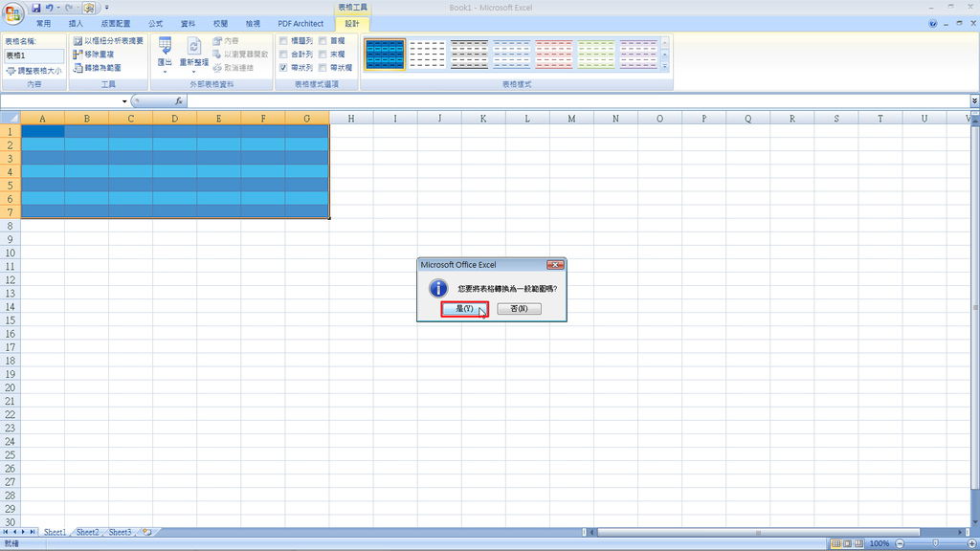Switch to the 版面配置 tab

(116, 24)
